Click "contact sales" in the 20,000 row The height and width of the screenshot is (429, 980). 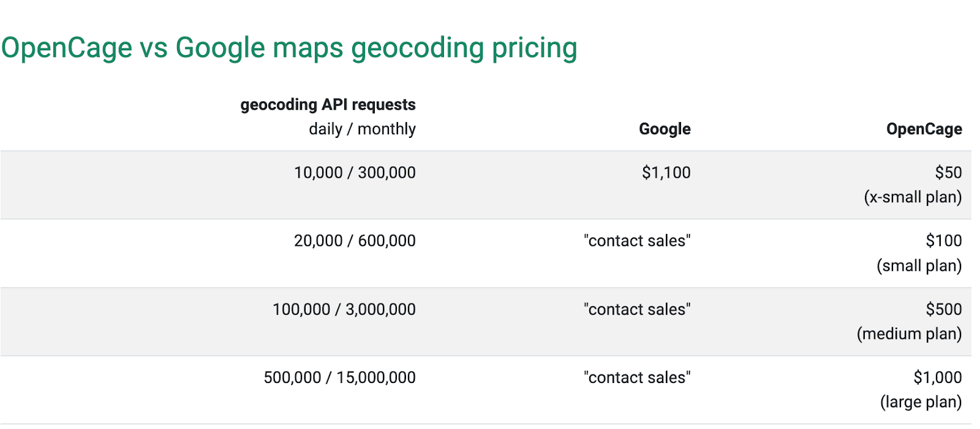(637, 241)
